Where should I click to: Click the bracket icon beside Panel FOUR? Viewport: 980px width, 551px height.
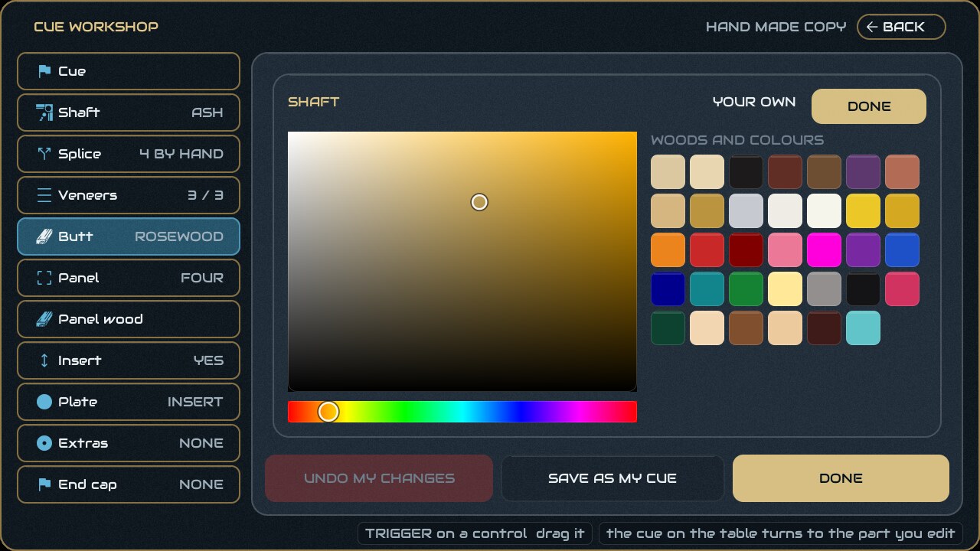pos(44,278)
